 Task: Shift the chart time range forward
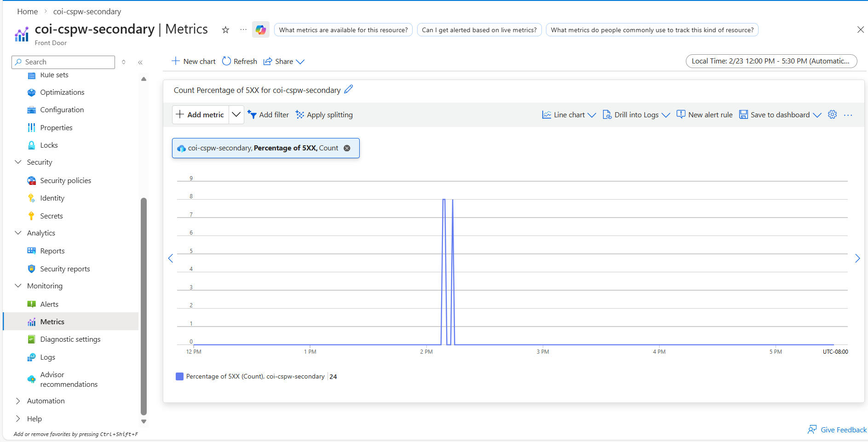point(857,258)
